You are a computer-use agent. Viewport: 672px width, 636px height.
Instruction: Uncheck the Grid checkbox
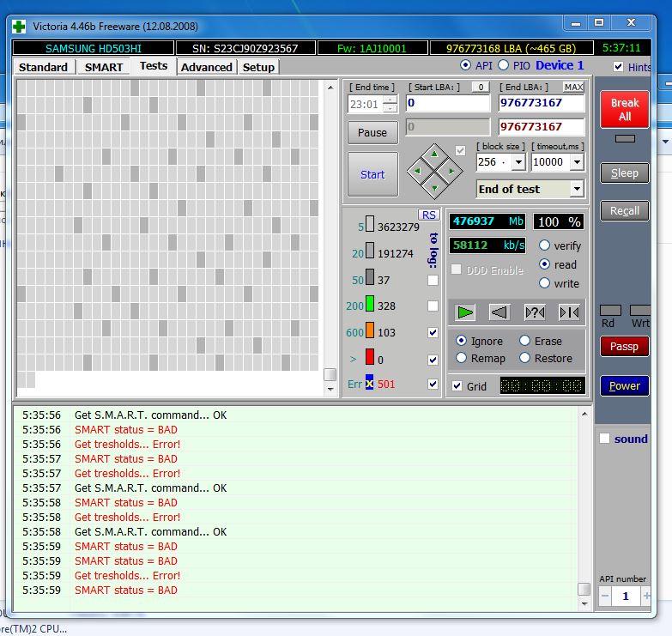pyautogui.click(x=457, y=386)
